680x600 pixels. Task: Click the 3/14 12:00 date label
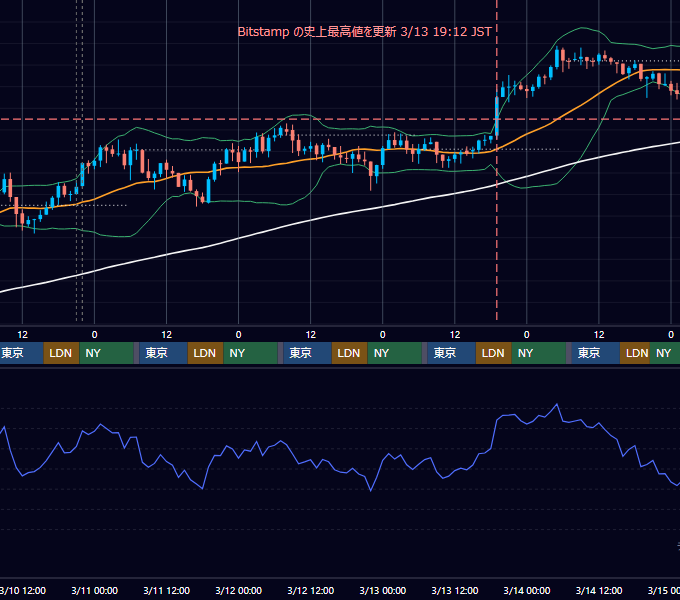click(x=598, y=590)
